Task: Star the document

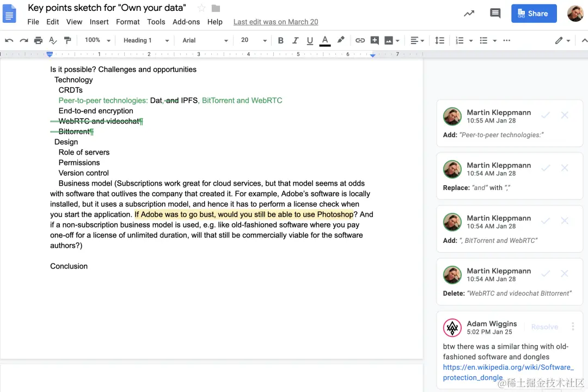Action: 201,8
